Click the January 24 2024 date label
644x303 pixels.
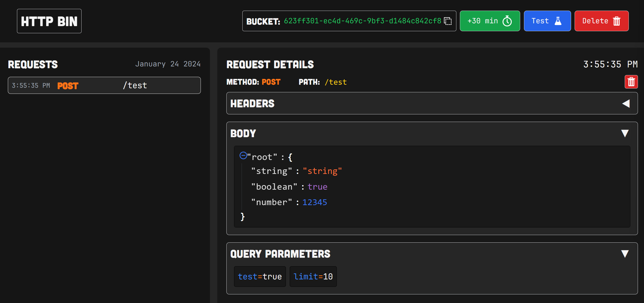tap(168, 64)
